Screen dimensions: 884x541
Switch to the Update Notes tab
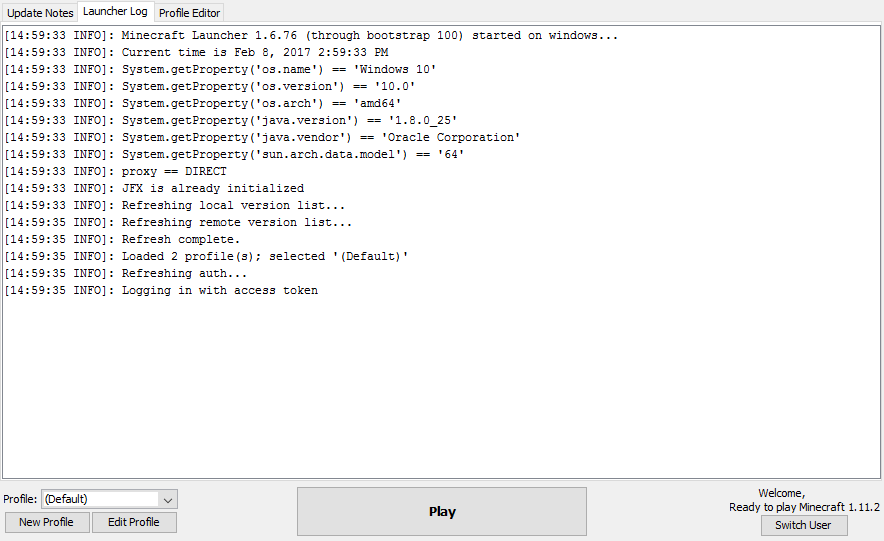click(x=40, y=13)
